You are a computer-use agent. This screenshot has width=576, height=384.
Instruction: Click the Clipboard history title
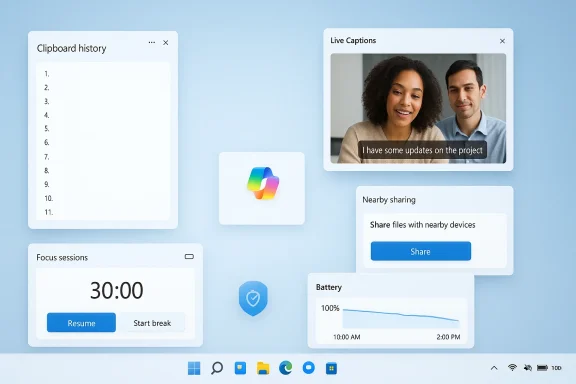pos(71,49)
